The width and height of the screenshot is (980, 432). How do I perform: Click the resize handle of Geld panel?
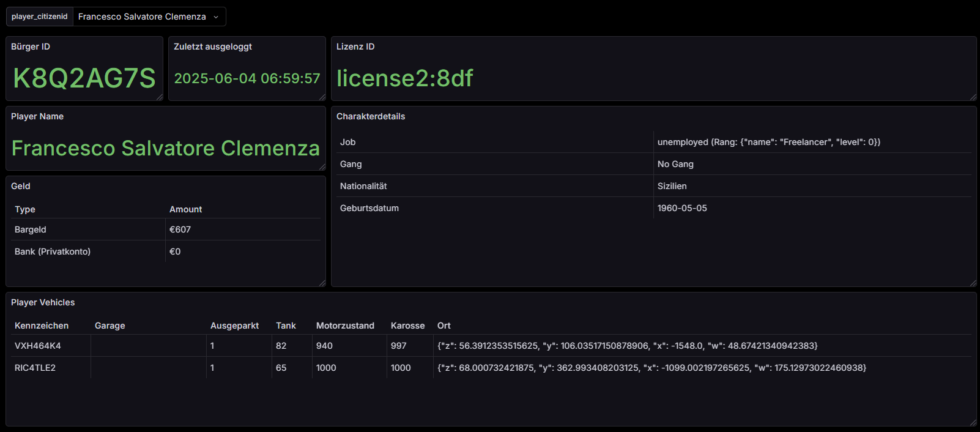coord(322,283)
